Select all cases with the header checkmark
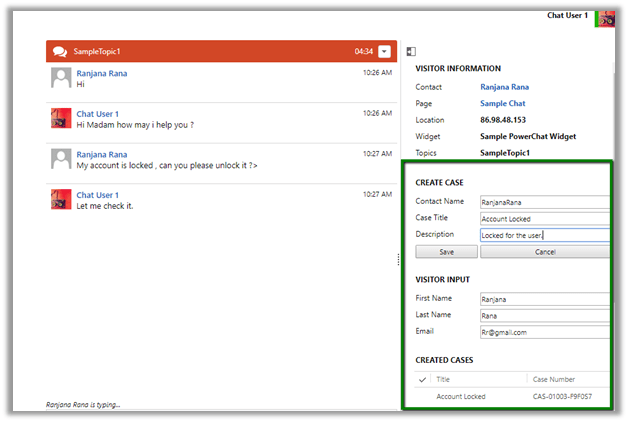Image resolution: width=628 pixels, height=422 pixels. point(422,379)
